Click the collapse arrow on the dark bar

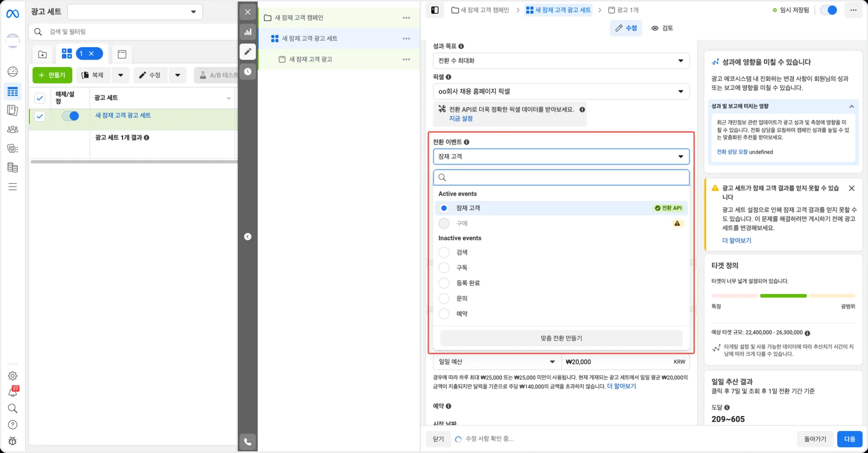pyautogui.click(x=248, y=236)
